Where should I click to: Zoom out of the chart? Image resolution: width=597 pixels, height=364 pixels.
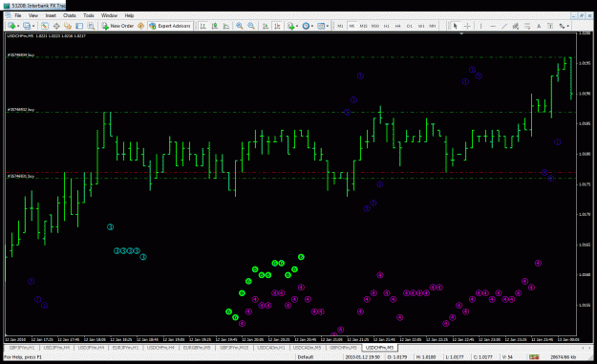coord(251,26)
